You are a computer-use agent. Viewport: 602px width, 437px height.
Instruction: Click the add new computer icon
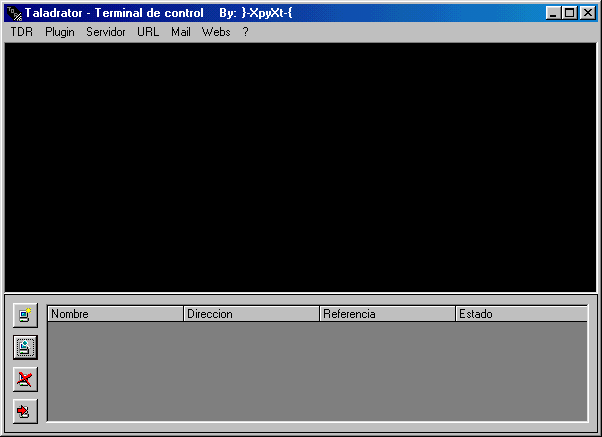(25, 316)
